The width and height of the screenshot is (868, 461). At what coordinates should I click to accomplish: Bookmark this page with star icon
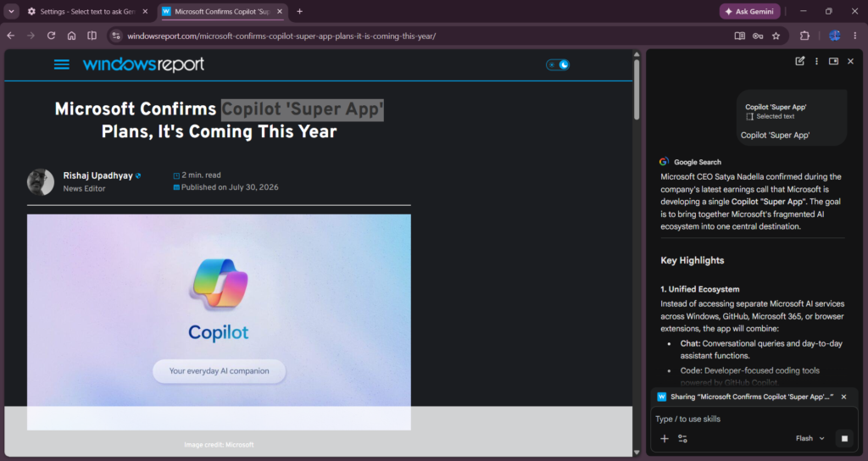point(776,36)
